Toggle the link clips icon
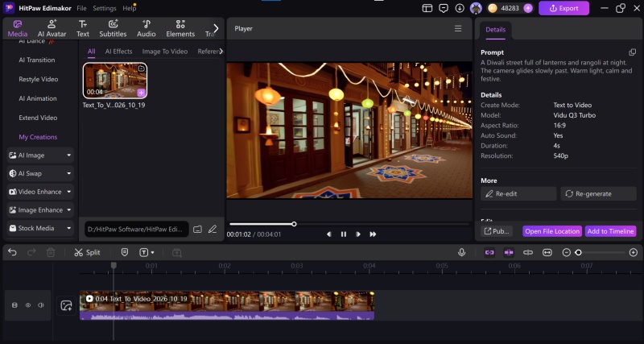This screenshot has height=344, width=644. tap(528, 252)
